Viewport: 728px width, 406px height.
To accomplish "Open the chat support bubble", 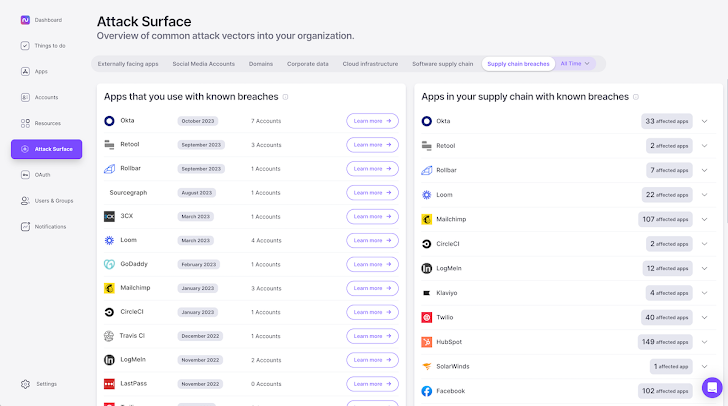I will [x=711, y=387].
